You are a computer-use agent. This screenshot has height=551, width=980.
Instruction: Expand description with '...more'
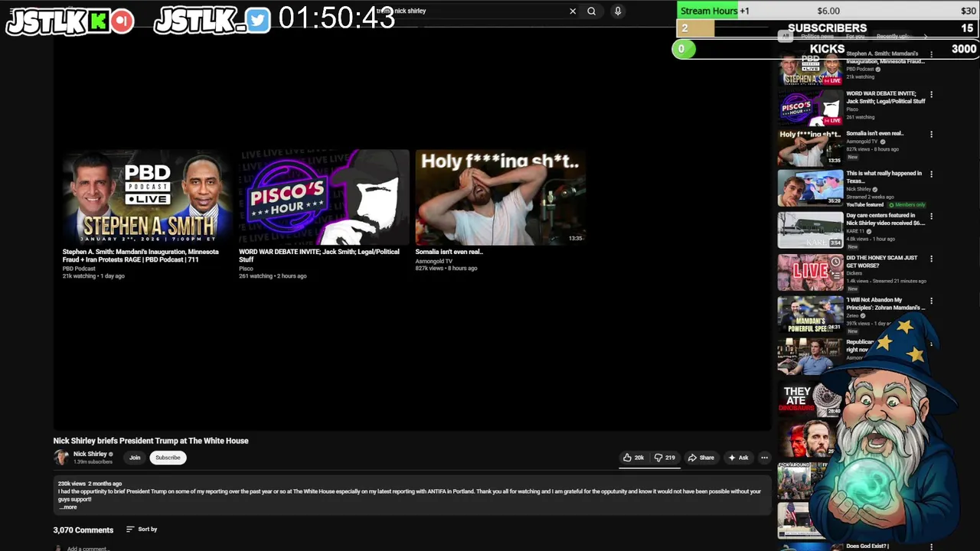[x=68, y=507]
